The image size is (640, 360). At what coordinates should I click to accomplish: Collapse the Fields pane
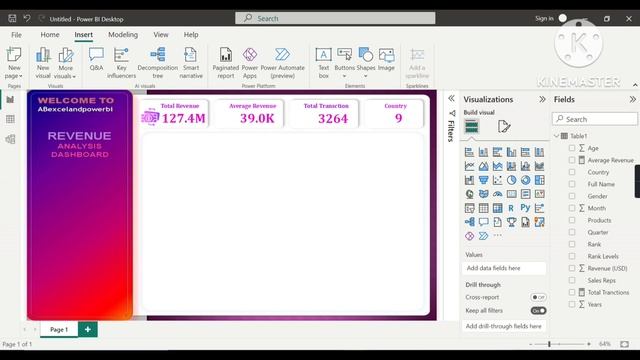tap(632, 99)
